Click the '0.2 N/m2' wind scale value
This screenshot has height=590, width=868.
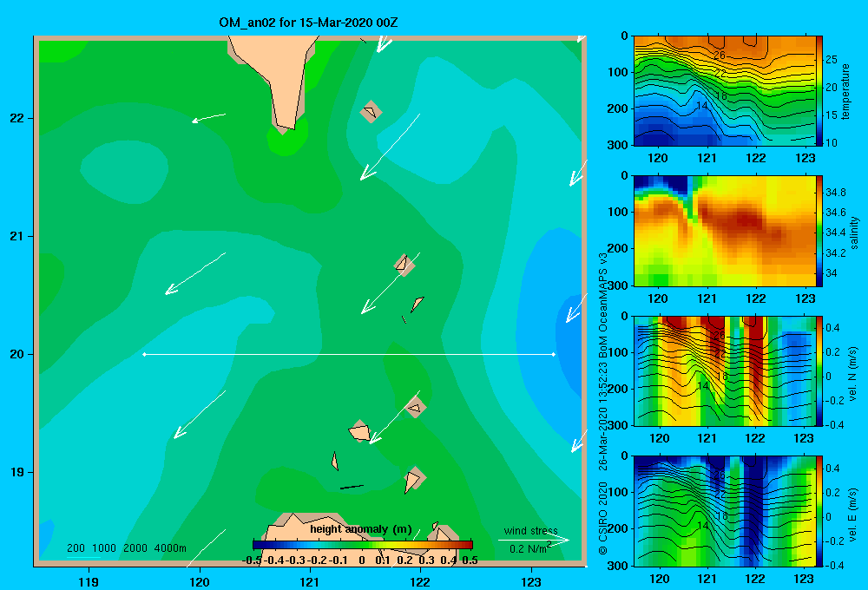pyautogui.click(x=529, y=548)
